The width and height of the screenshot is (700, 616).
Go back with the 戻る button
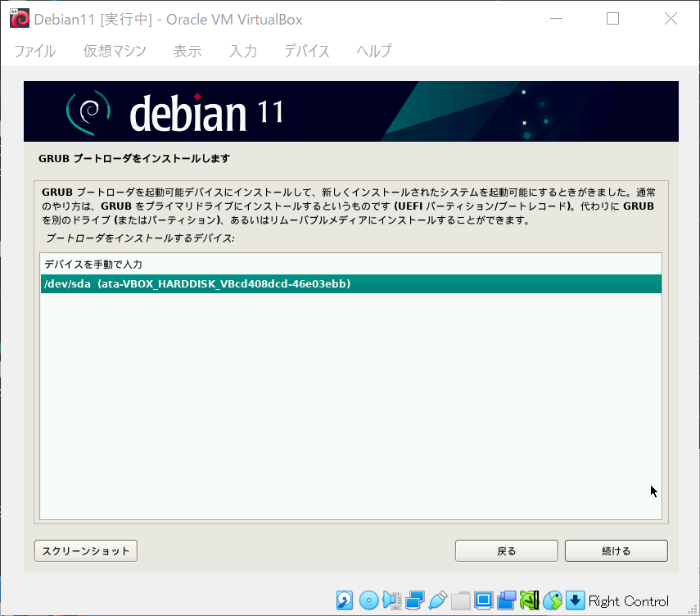(506, 550)
